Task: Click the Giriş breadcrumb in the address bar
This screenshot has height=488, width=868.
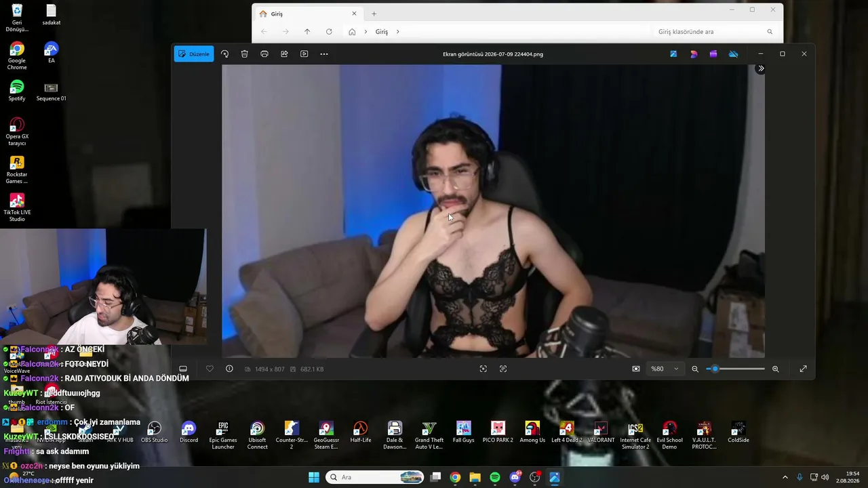Action: [382, 32]
